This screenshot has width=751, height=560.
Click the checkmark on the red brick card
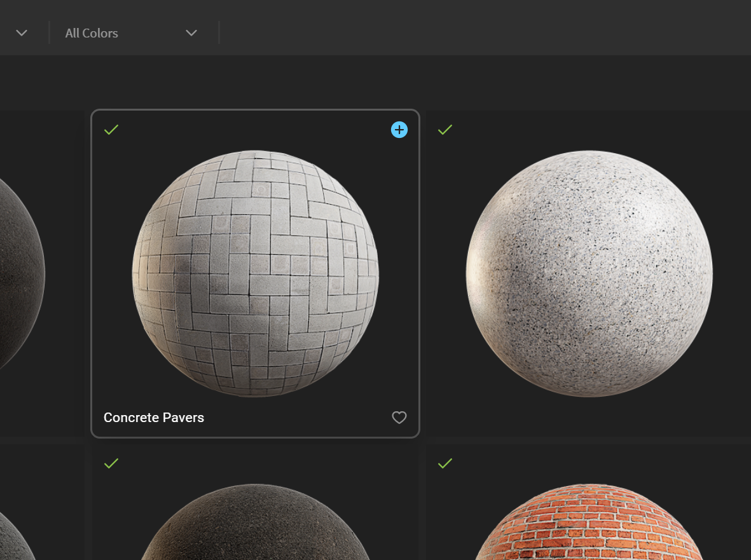click(x=445, y=463)
